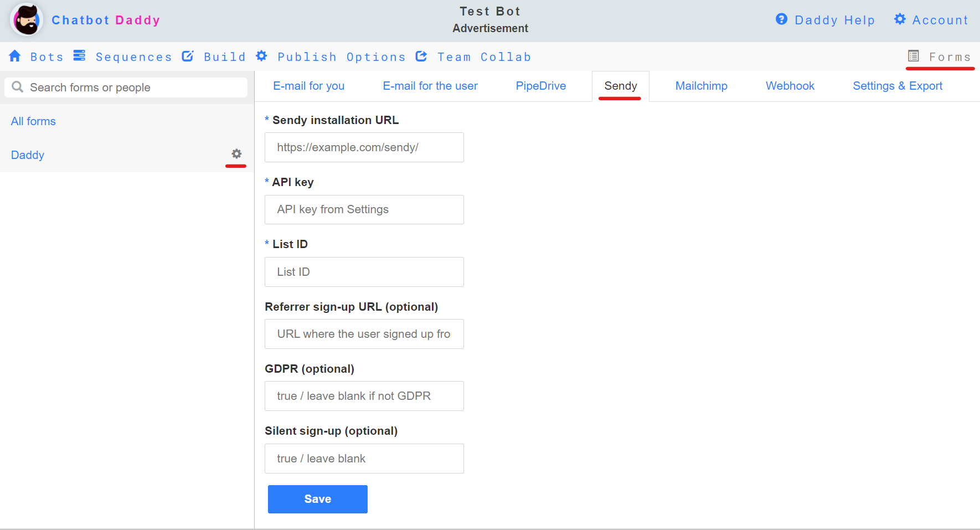Focus the List ID input field

(364, 272)
